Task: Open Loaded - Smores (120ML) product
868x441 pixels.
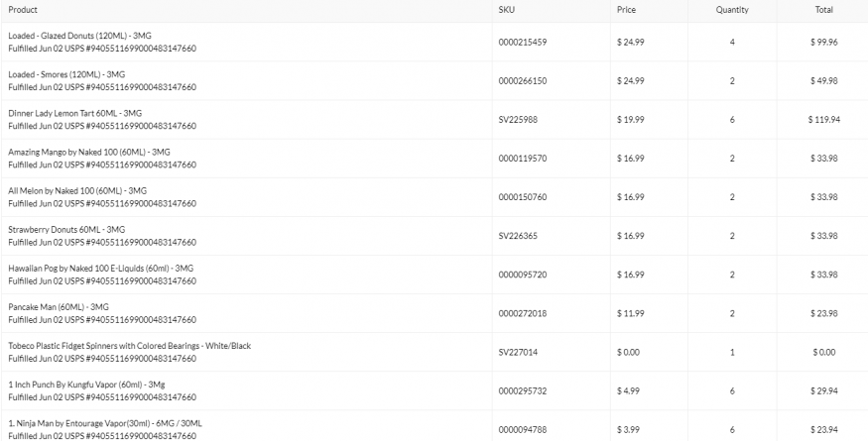Action: click(66, 74)
